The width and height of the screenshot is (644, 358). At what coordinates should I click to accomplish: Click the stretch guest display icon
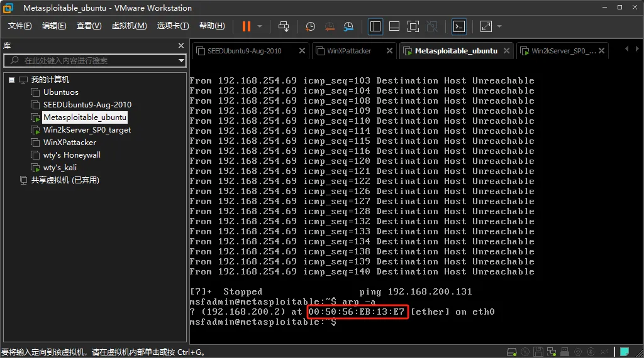tap(486, 26)
